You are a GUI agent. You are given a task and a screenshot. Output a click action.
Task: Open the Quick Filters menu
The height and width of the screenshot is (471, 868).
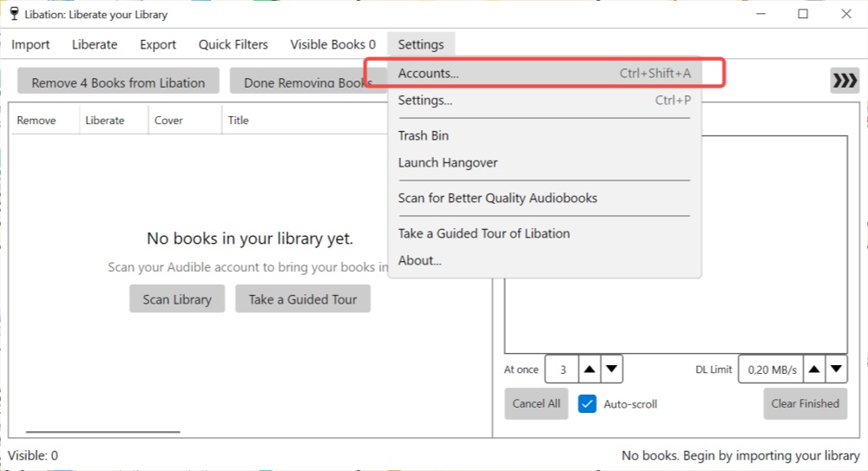coord(233,44)
